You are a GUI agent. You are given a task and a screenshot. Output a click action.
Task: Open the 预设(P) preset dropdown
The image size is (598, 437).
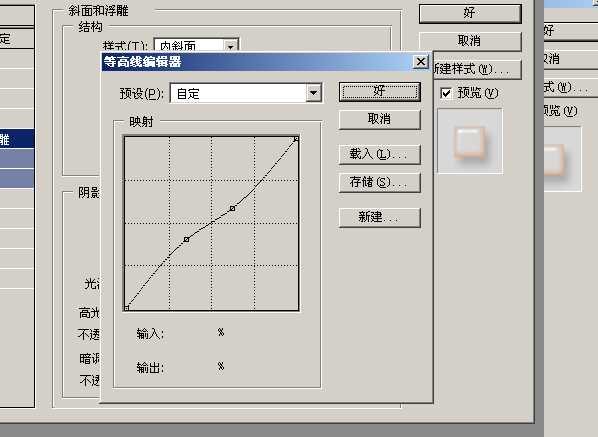[x=313, y=93]
